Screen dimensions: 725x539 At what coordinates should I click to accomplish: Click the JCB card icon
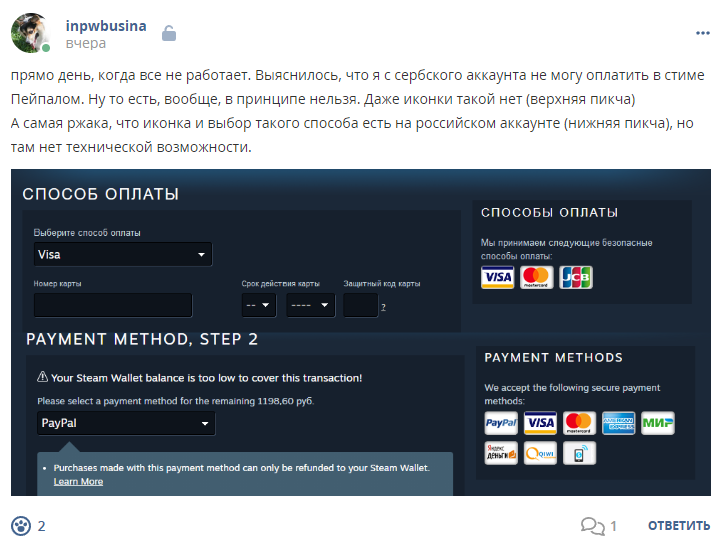point(576,277)
